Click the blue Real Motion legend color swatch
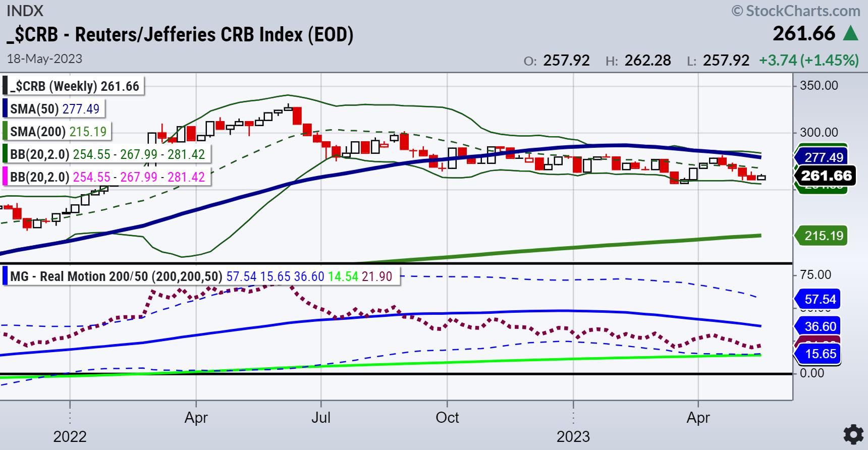The width and height of the screenshot is (868, 450). 5,276
